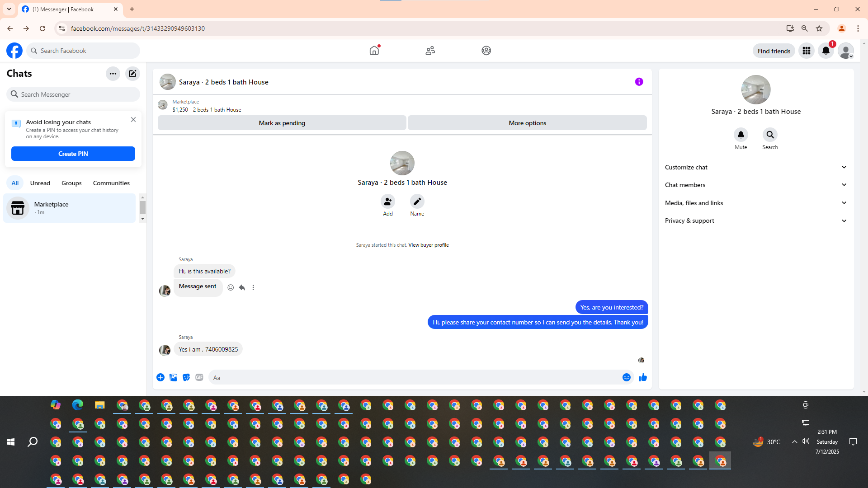Click the GIF chooser icon
868x488 pixels.
tap(199, 377)
